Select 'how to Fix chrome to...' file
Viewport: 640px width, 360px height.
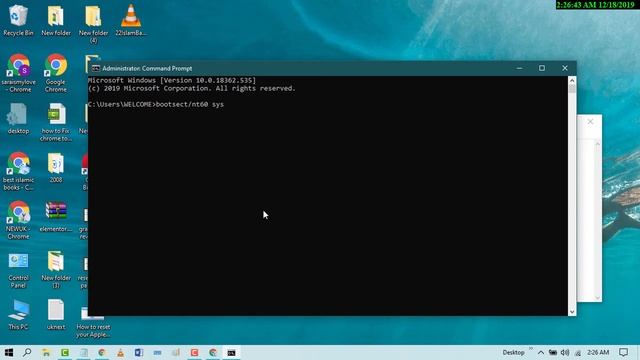point(56,122)
